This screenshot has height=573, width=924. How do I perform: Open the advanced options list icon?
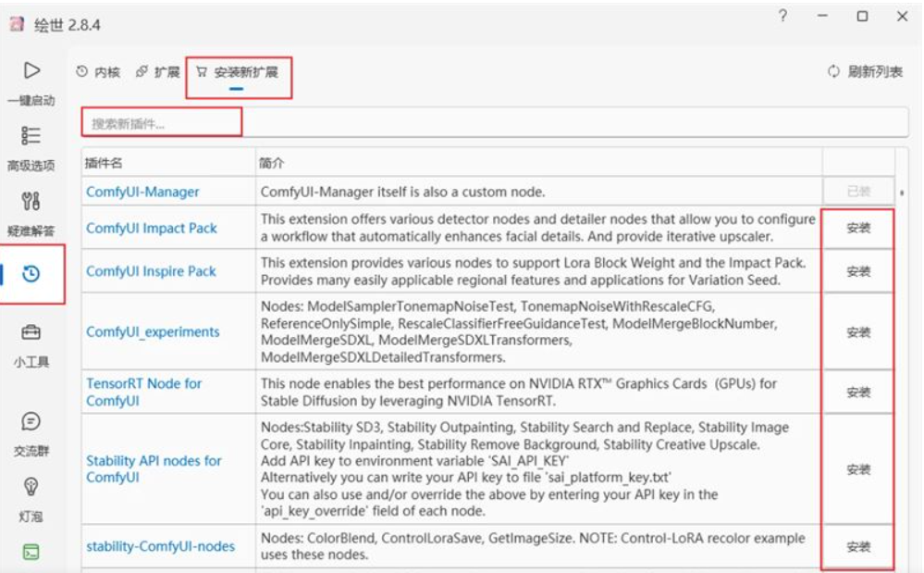pos(31,135)
